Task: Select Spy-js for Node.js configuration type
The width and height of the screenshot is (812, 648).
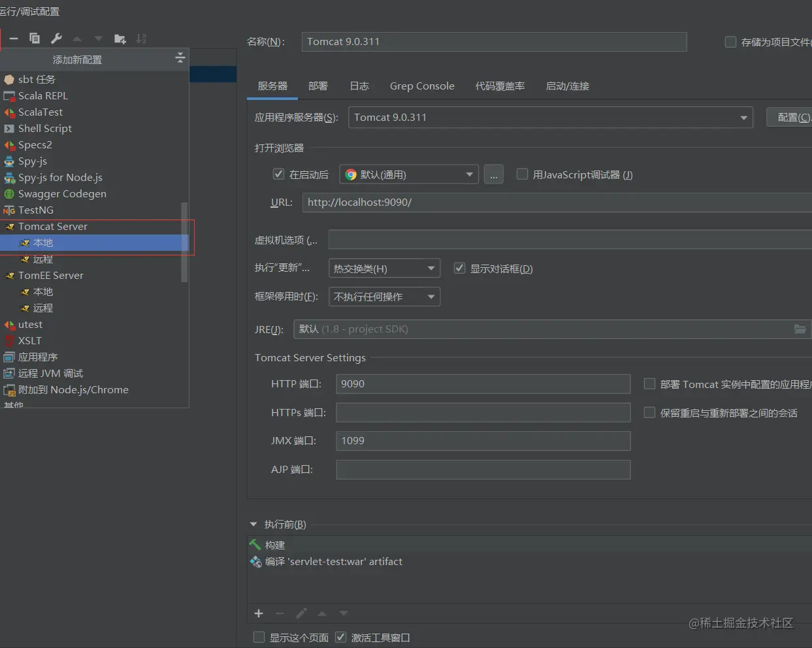Action: [x=95, y=177]
